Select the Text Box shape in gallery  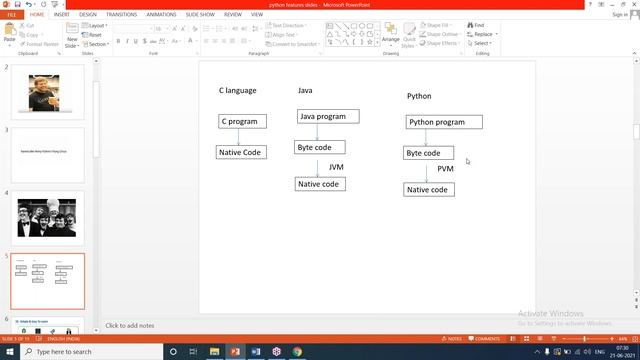[x=329, y=26]
